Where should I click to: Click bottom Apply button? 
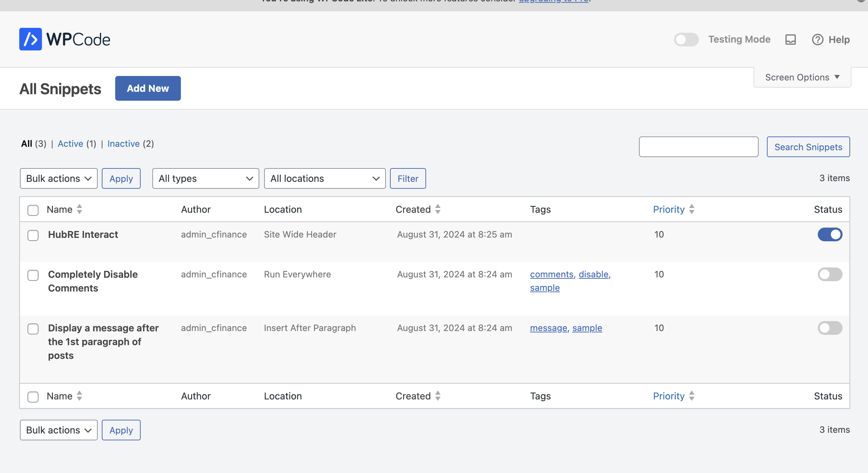(121, 430)
